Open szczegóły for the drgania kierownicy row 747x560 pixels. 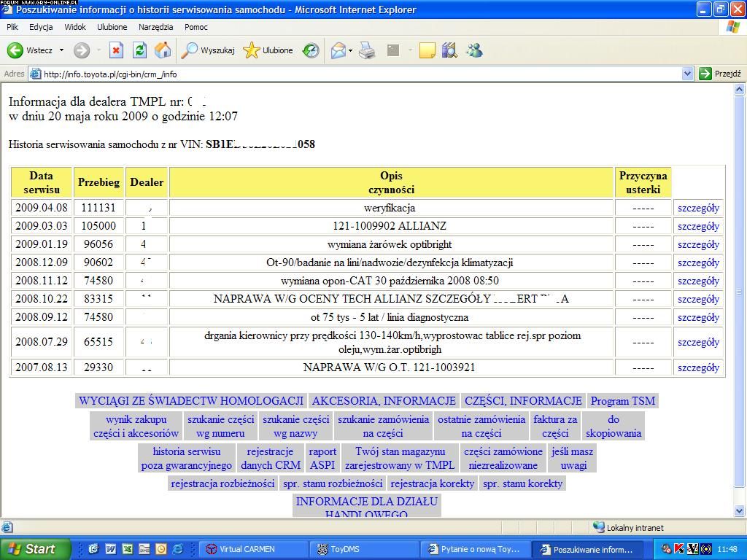(698, 343)
